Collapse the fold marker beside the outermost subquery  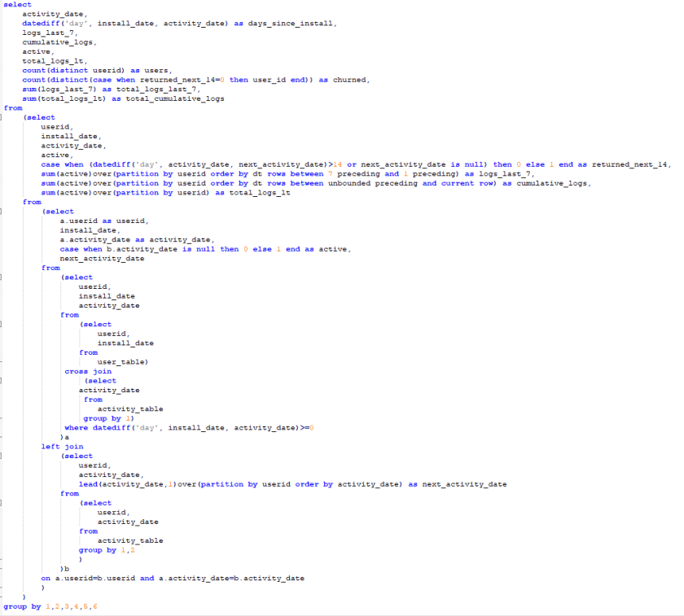(2, 117)
